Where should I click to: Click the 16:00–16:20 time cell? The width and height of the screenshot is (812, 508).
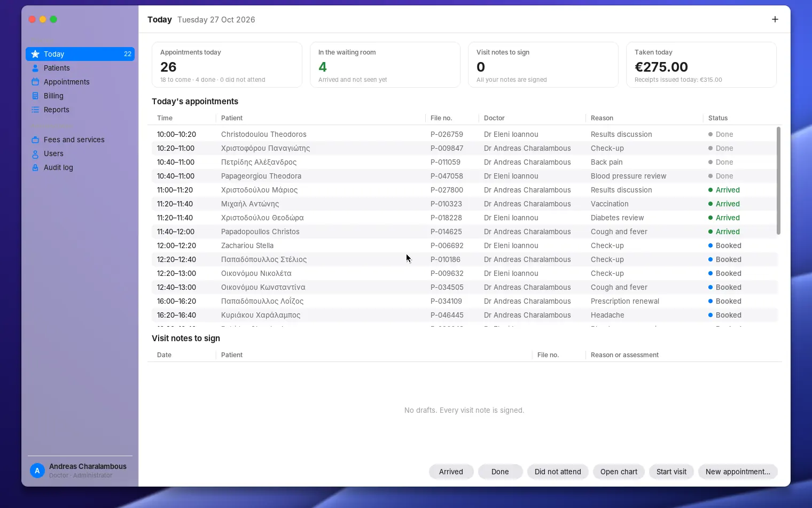[x=176, y=301]
